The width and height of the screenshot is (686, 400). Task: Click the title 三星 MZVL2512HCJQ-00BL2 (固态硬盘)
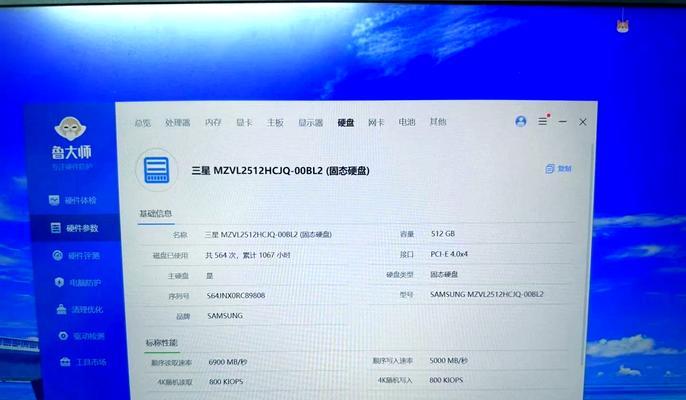(280, 171)
